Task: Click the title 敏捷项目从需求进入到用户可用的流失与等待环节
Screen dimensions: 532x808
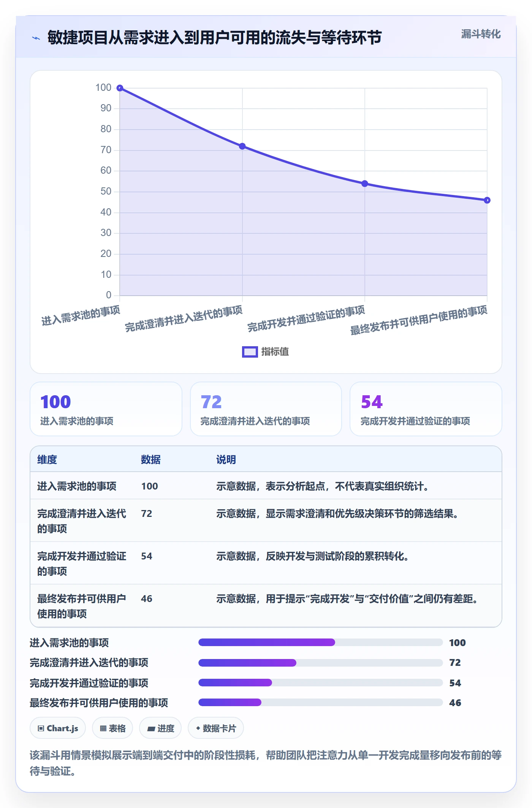Action: click(214, 38)
